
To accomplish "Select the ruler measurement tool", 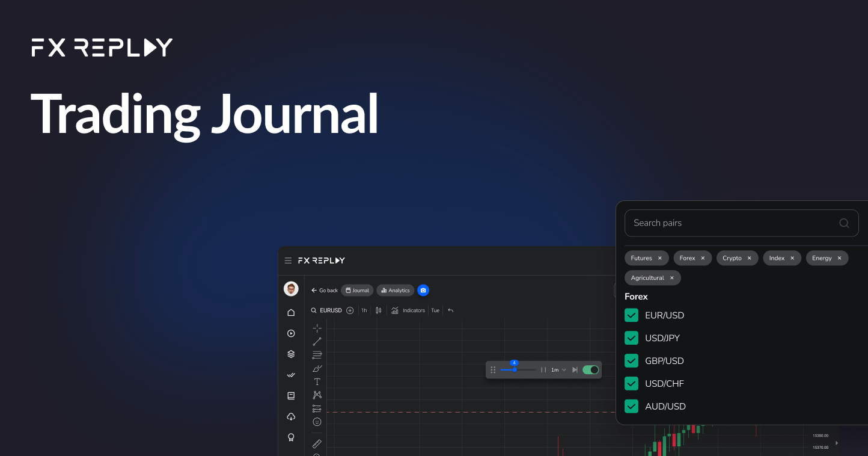I will click(x=317, y=443).
